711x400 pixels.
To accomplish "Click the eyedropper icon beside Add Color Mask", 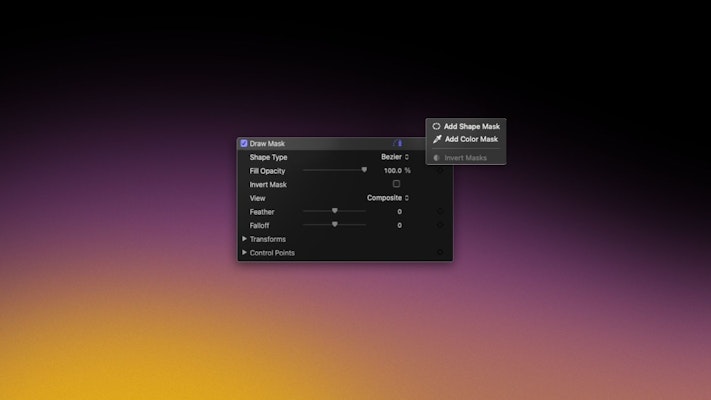I will (x=437, y=139).
